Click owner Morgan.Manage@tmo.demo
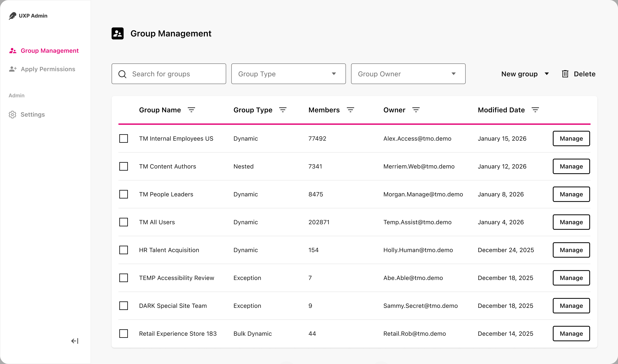 tap(423, 194)
